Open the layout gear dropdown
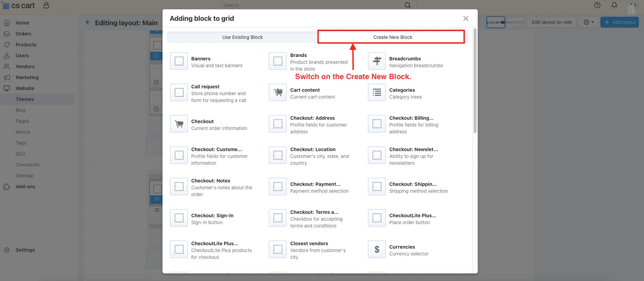644x281 pixels. click(588, 22)
